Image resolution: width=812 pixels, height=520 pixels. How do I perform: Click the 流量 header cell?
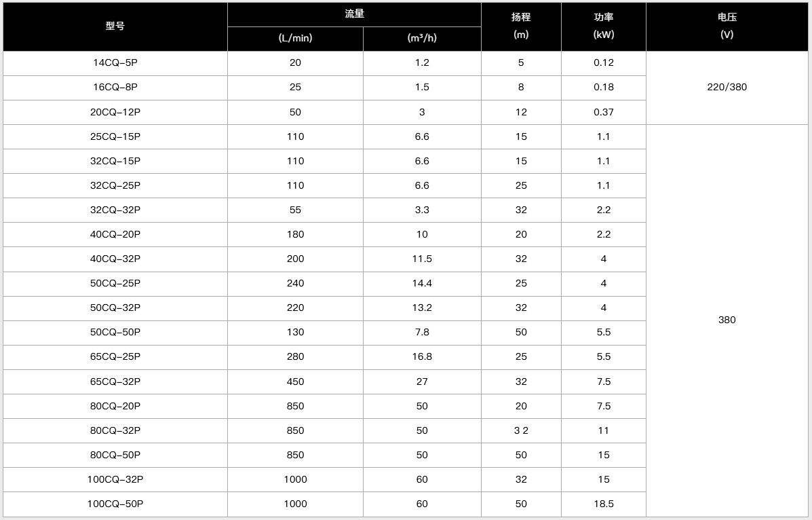click(x=354, y=14)
